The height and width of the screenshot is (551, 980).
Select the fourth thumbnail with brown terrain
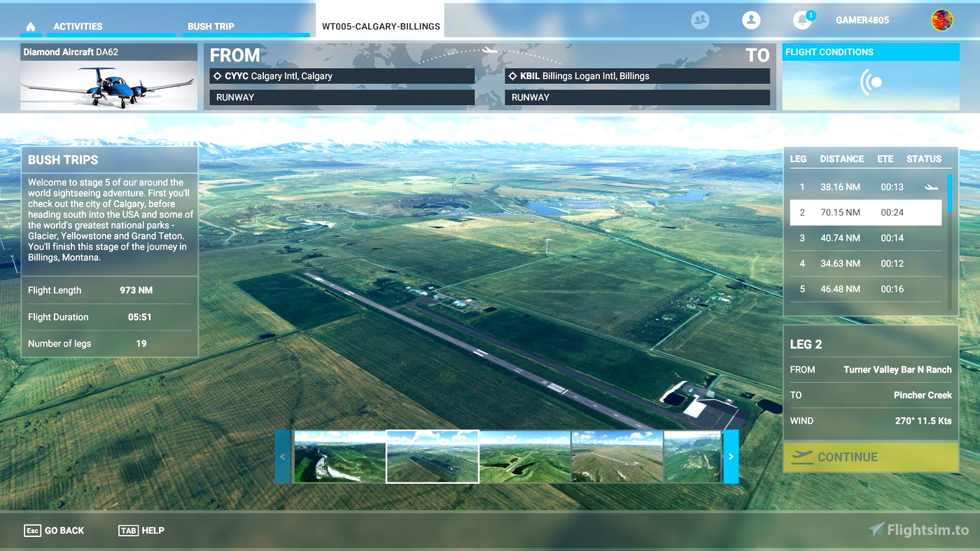point(617,456)
